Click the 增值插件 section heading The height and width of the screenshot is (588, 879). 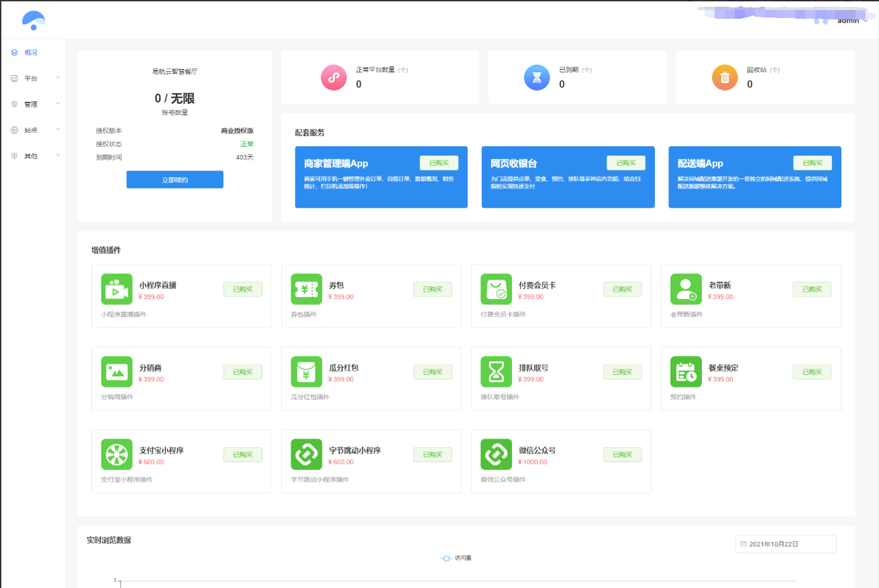click(x=106, y=250)
